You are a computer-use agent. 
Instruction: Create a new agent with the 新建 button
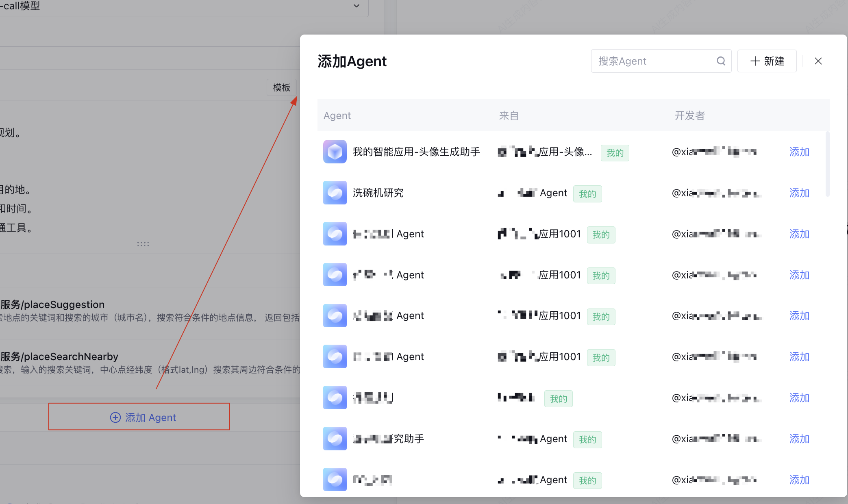[x=767, y=61]
